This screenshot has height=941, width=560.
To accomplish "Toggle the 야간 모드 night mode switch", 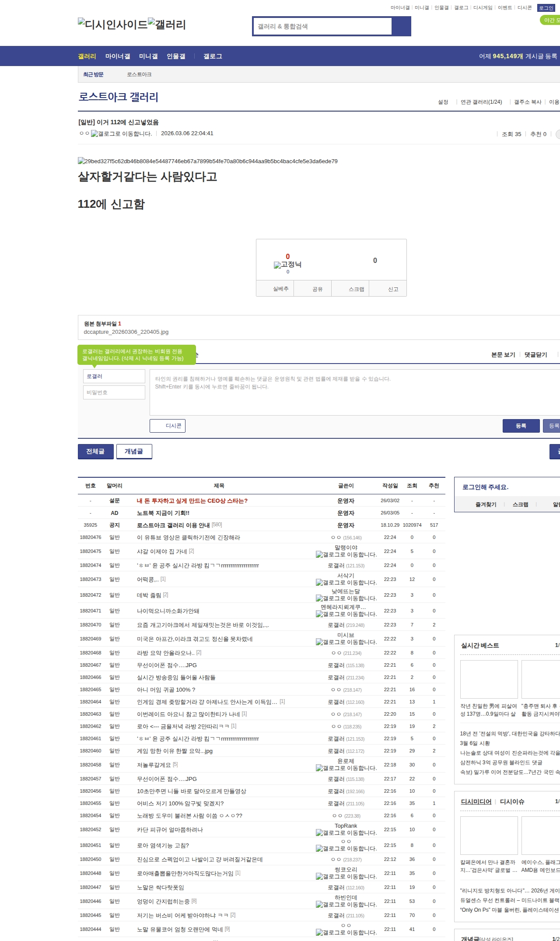I will click(x=550, y=20).
